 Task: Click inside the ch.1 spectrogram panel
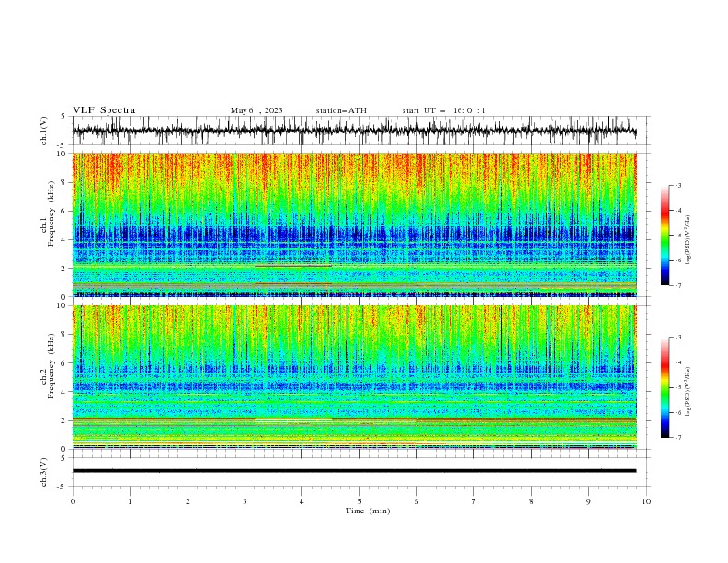tap(354, 224)
